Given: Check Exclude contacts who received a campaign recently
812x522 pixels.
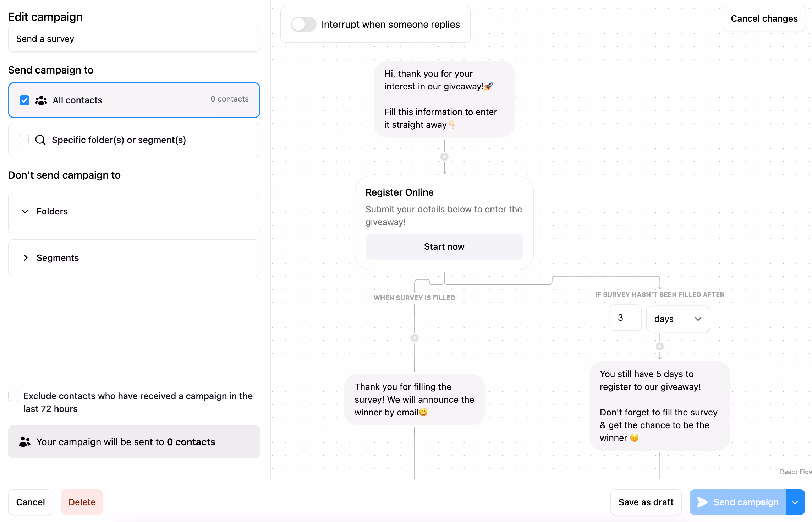Looking at the screenshot, I should pyautogui.click(x=13, y=395).
